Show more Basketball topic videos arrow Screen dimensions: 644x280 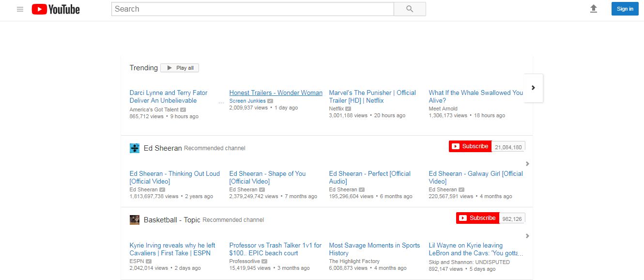527,236
